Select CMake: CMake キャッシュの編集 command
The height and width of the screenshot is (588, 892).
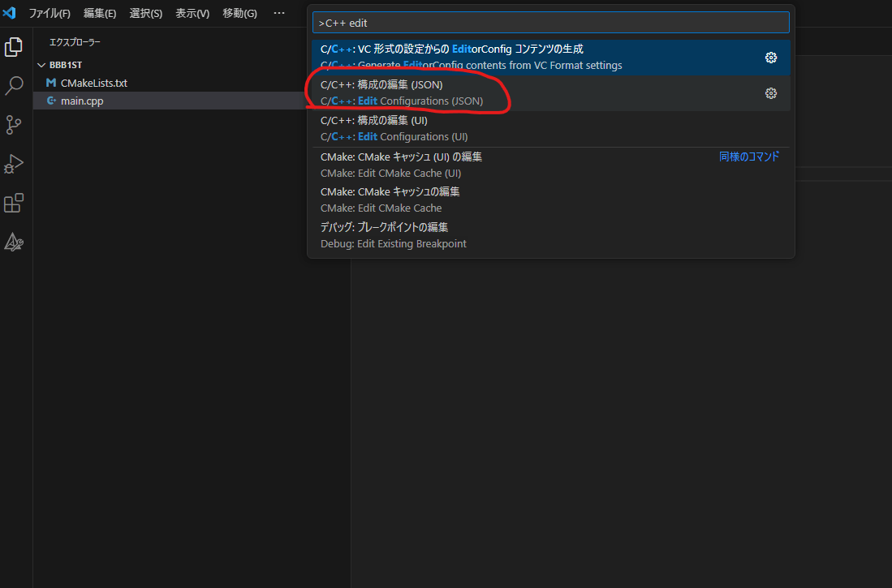550,200
